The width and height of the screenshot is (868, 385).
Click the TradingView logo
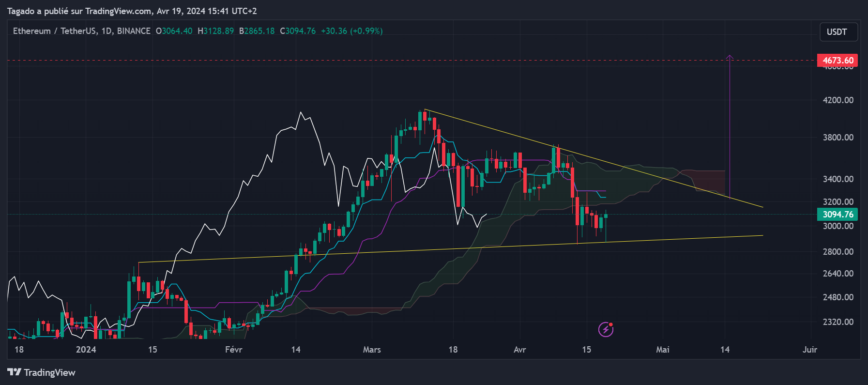(x=42, y=372)
